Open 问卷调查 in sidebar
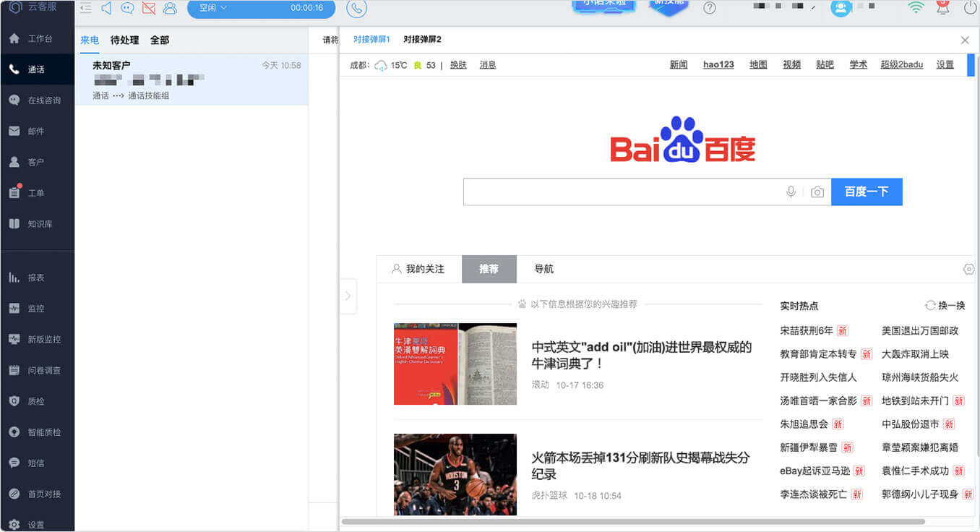980x532 pixels. (37, 370)
